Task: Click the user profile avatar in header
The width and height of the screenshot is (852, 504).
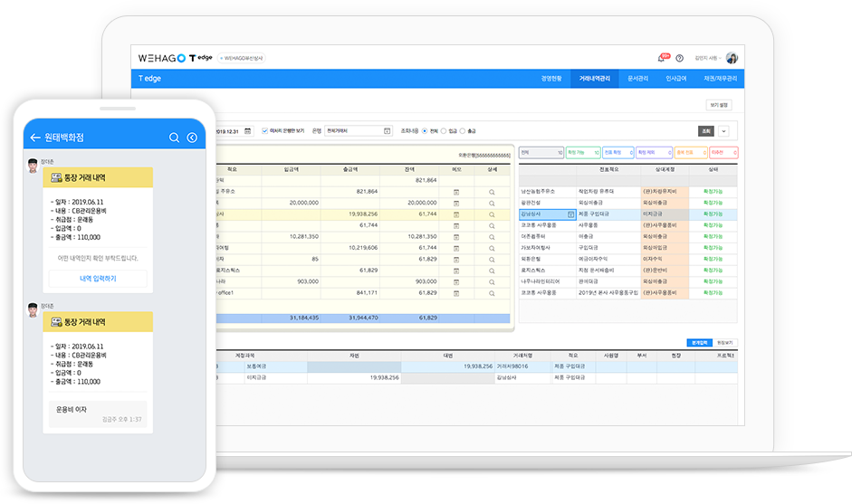Action: click(x=732, y=58)
